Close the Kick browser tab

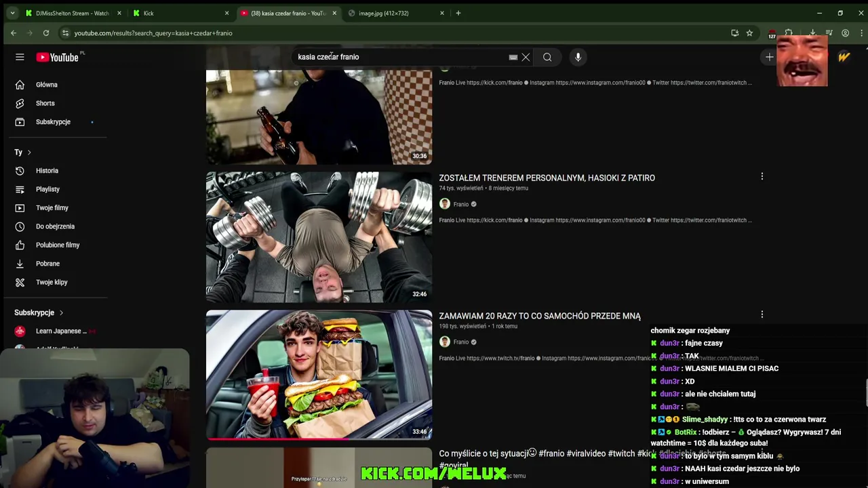pos(226,13)
